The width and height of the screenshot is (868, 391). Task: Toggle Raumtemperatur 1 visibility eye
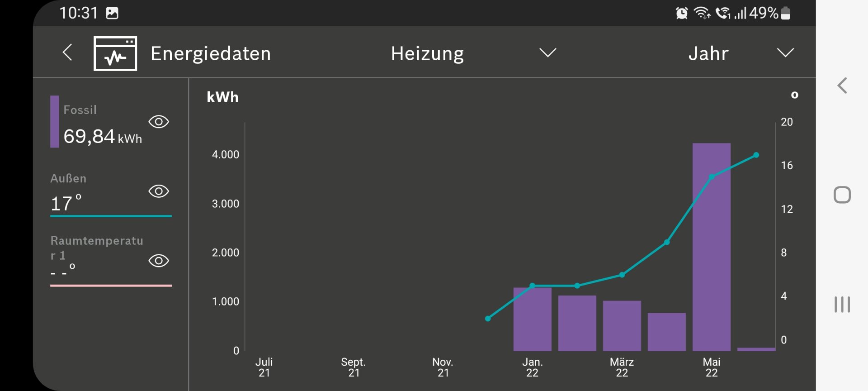pyautogui.click(x=159, y=261)
